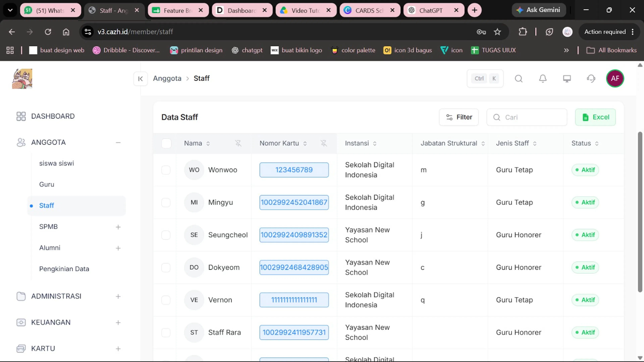Click the page vertical scrollbar
644x362 pixels.
coord(640,212)
